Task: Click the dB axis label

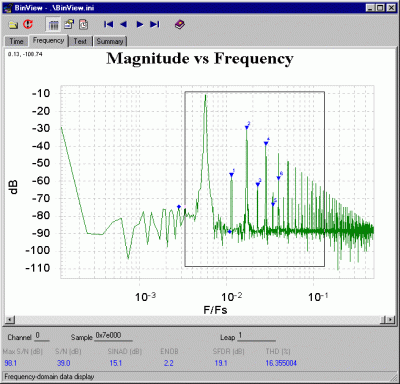Action: 13,187
